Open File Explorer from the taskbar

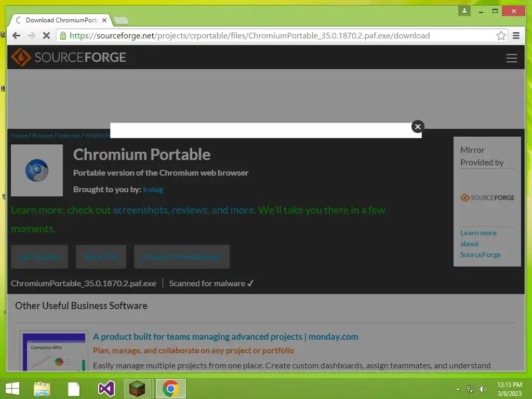(x=42, y=389)
